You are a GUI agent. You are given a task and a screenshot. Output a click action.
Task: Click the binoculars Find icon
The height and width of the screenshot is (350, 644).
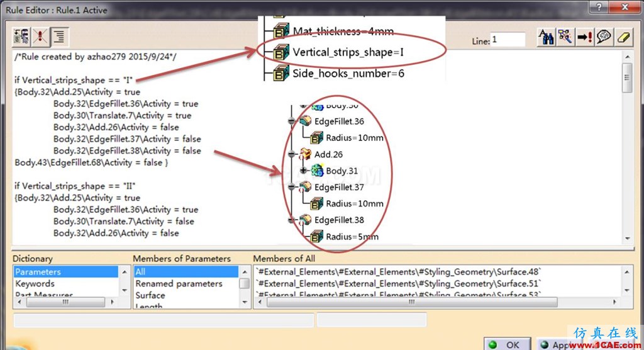tap(547, 37)
